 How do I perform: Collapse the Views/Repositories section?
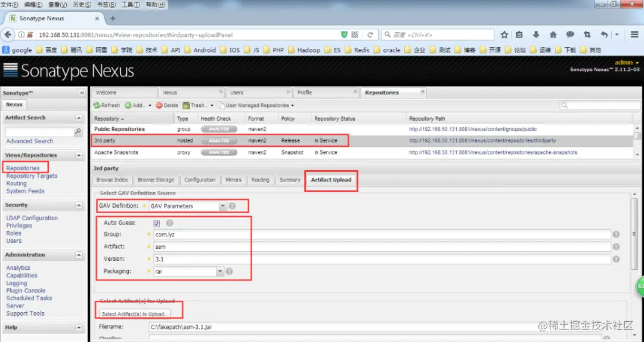pos(79,155)
